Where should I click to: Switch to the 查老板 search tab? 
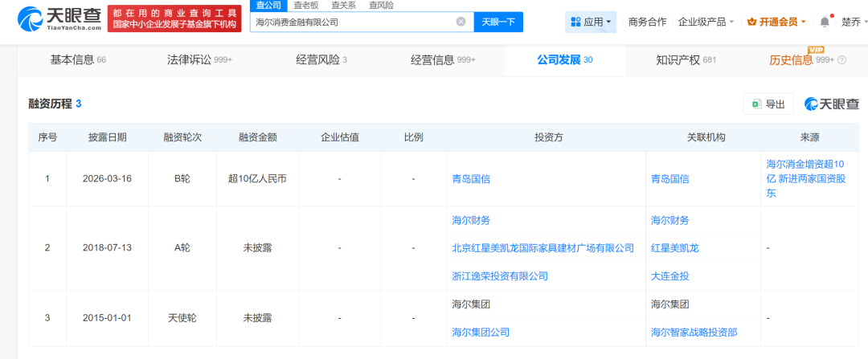tap(305, 6)
